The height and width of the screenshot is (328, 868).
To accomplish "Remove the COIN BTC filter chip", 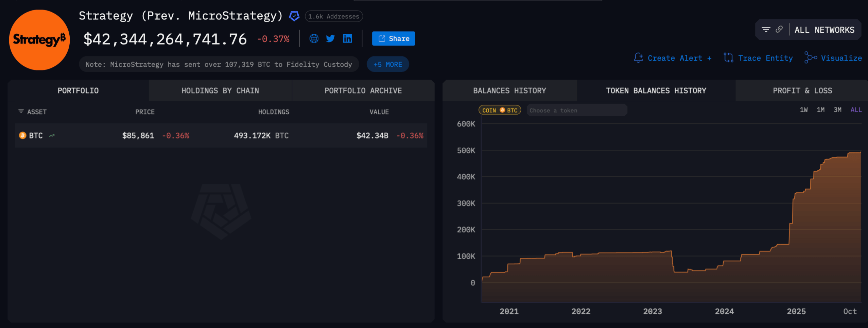I will click(x=500, y=110).
